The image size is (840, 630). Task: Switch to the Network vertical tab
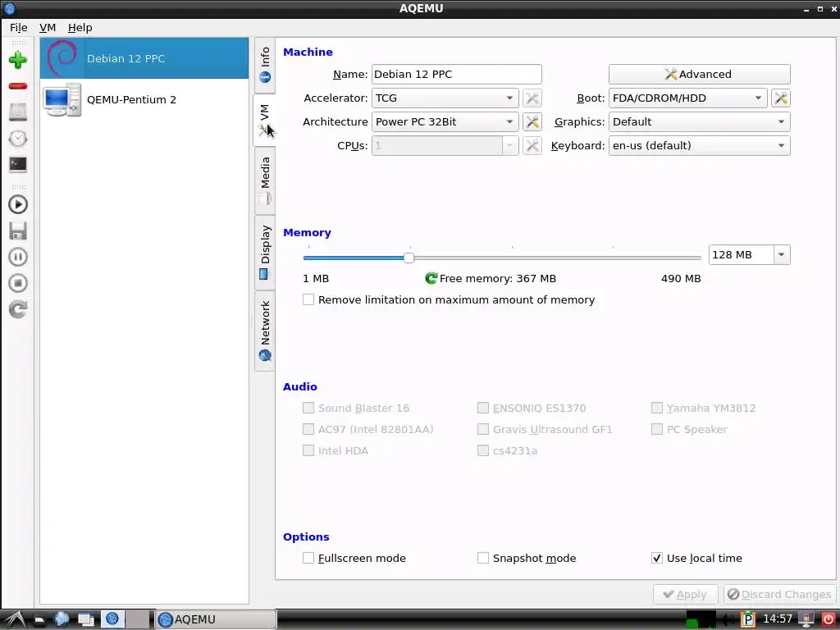point(265,331)
